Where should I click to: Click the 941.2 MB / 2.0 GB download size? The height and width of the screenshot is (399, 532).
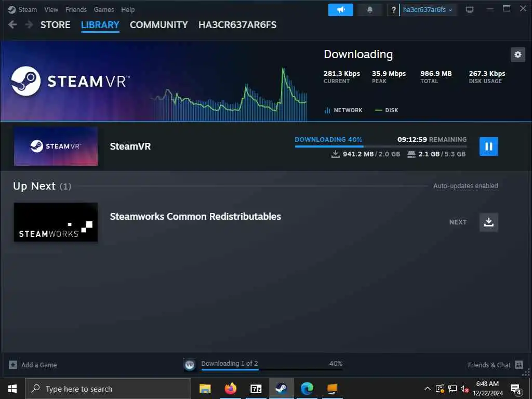[366, 154]
